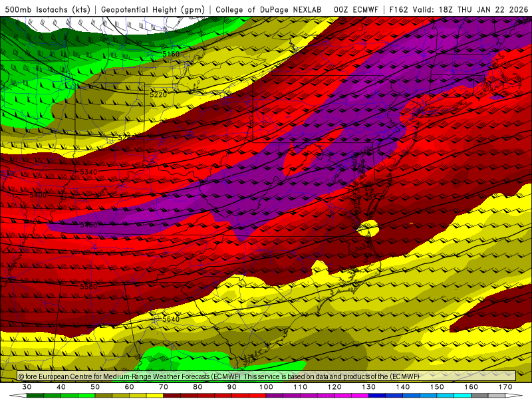Select the bright red legend swatch below 100
The width and height of the screenshot is (532, 399).
tap(257, 396)
